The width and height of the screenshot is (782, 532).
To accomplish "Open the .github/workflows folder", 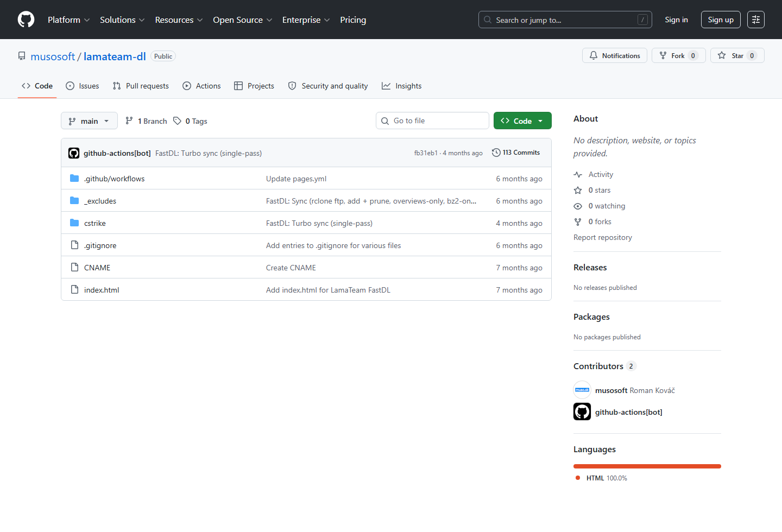I will click(114, 179).
